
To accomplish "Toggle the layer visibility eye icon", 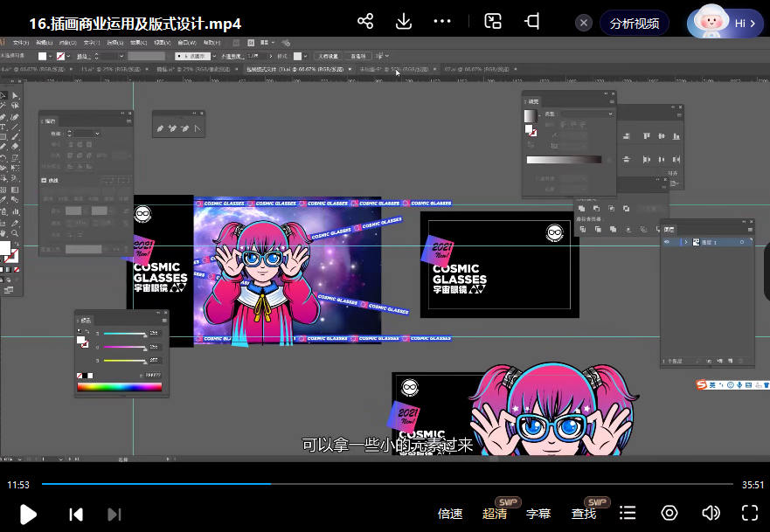I will coord(668,242).
